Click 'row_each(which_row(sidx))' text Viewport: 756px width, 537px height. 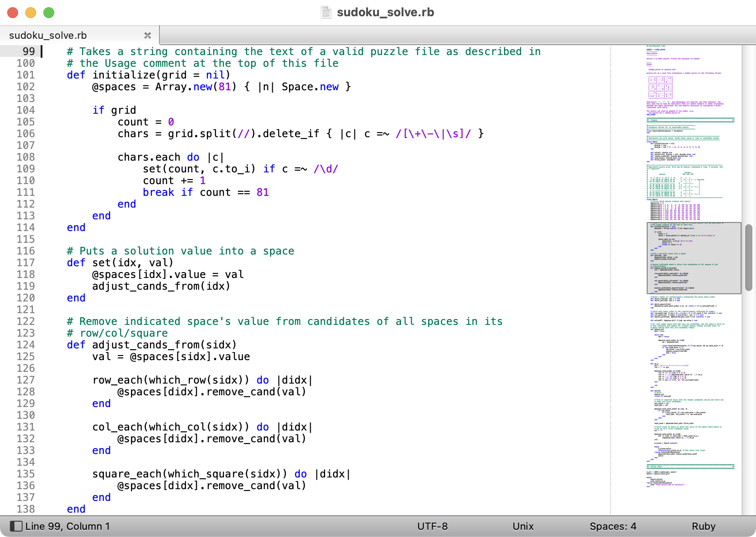tap(171, 380)
